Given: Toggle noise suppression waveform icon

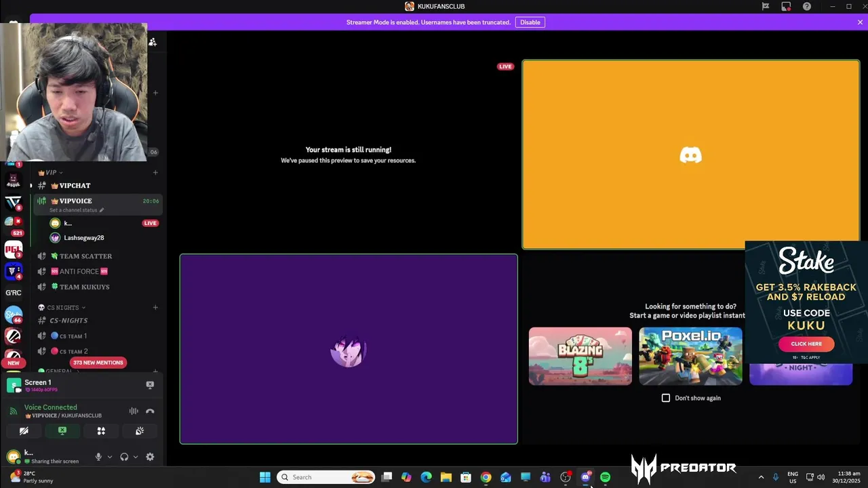Looking at the screenshot, I should (x=134, y=411).
